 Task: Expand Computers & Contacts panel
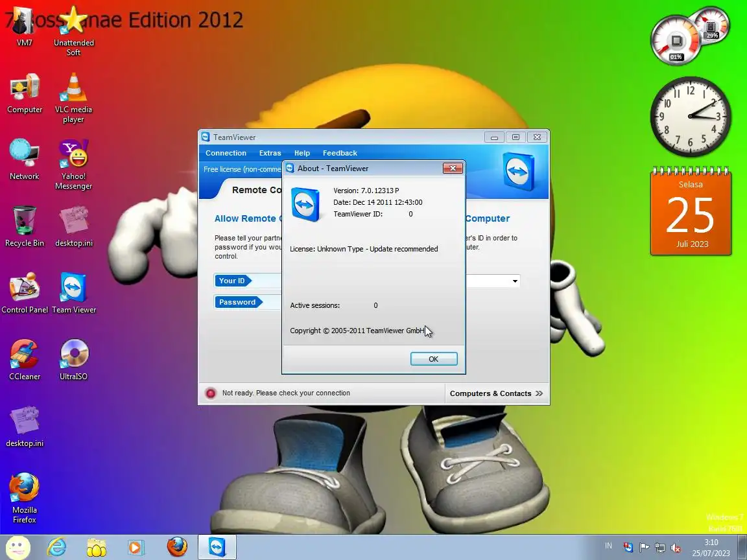coord(497,393)
